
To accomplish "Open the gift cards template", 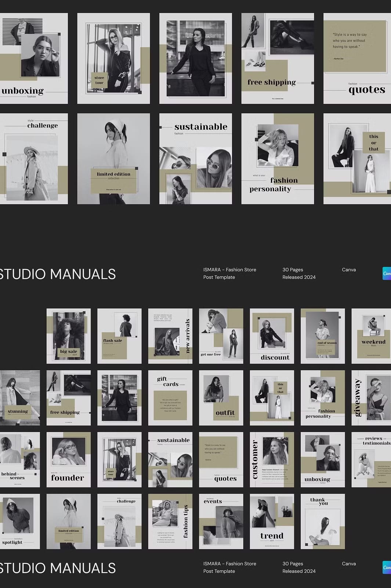I will pyautogui.click(x=170, y=398).
